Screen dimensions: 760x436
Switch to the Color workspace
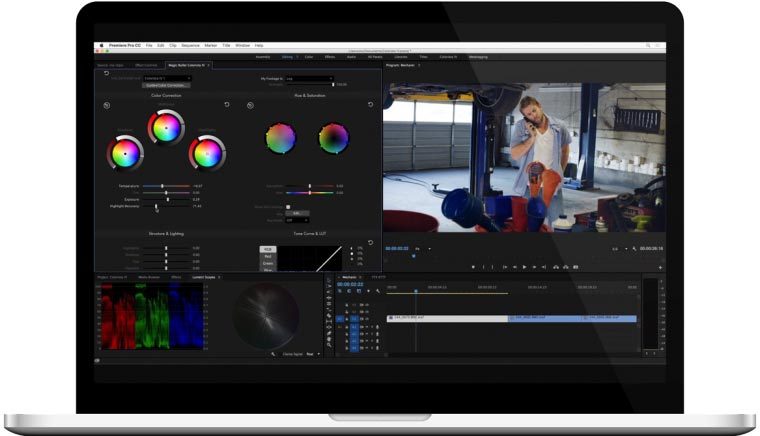pyautogui.click(x=309, y=57)
